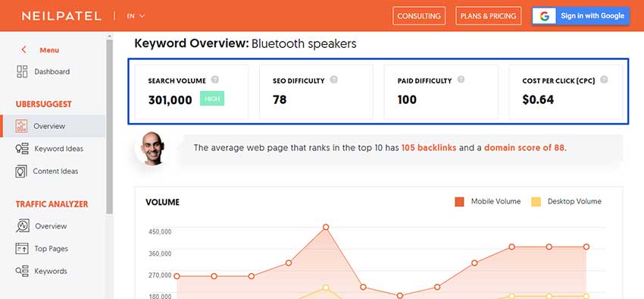This screenshot has width=644, height=299.
Task: Click the Top Pages icon
Action: (22, 248)
